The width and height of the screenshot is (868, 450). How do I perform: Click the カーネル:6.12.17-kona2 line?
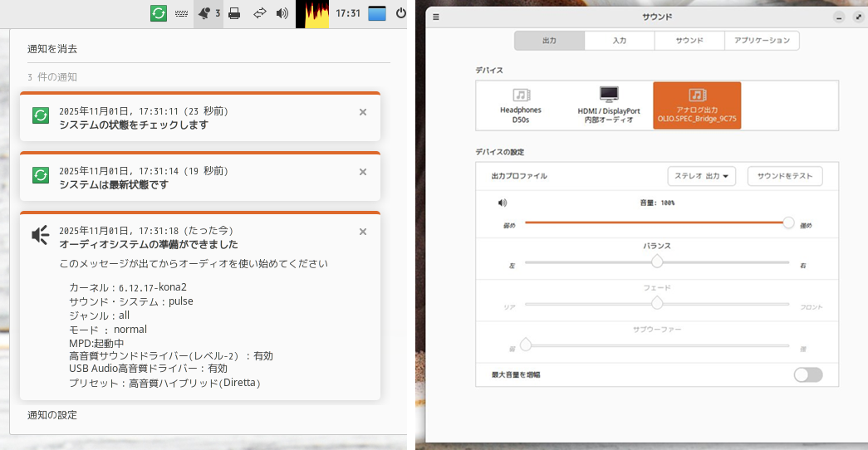click(x=128, y=287)
